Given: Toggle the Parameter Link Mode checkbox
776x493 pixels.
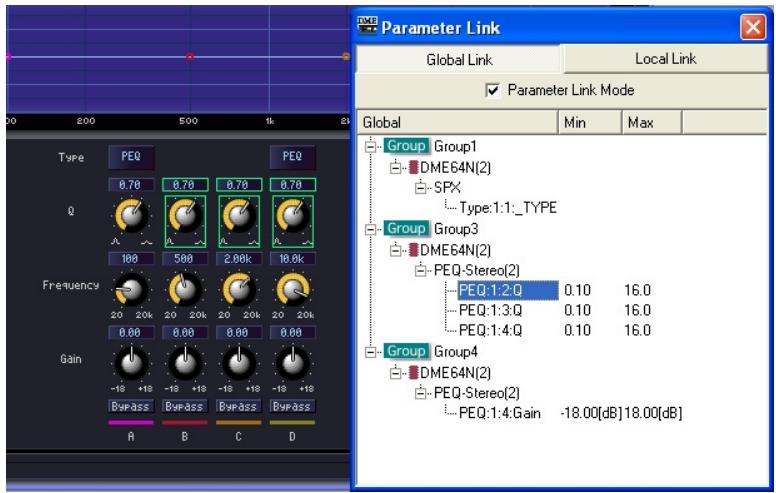Looking at the screenshot, I should [x=492, y=91].
